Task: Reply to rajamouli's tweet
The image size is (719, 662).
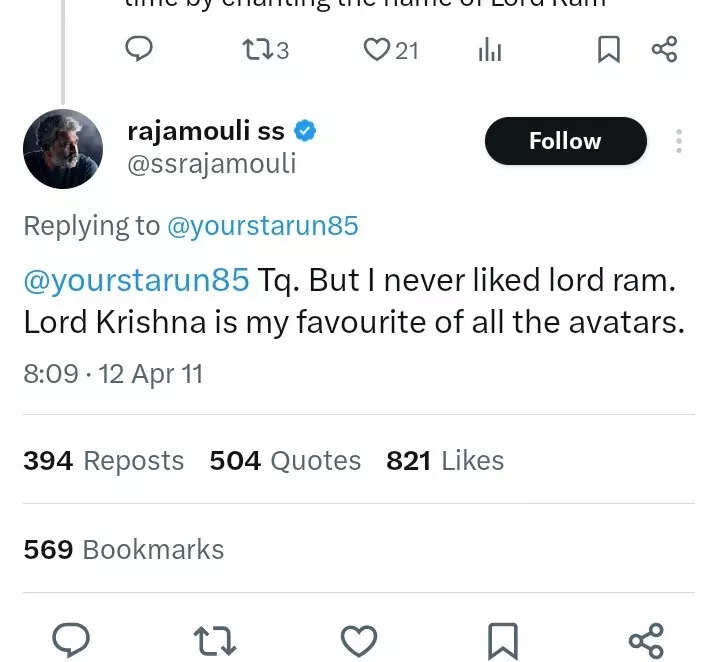Action: pyautogui.click(x=71, y=640)
